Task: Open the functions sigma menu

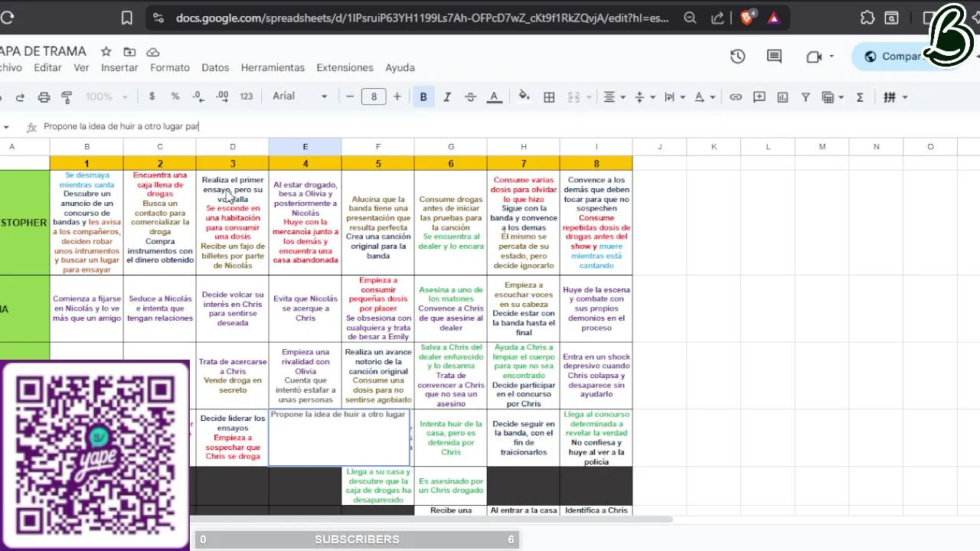Action: click(860, 97)
